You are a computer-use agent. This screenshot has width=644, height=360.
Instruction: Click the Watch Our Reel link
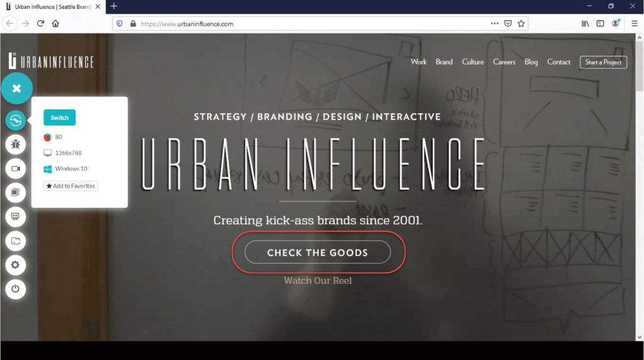[x=318, y=281]
